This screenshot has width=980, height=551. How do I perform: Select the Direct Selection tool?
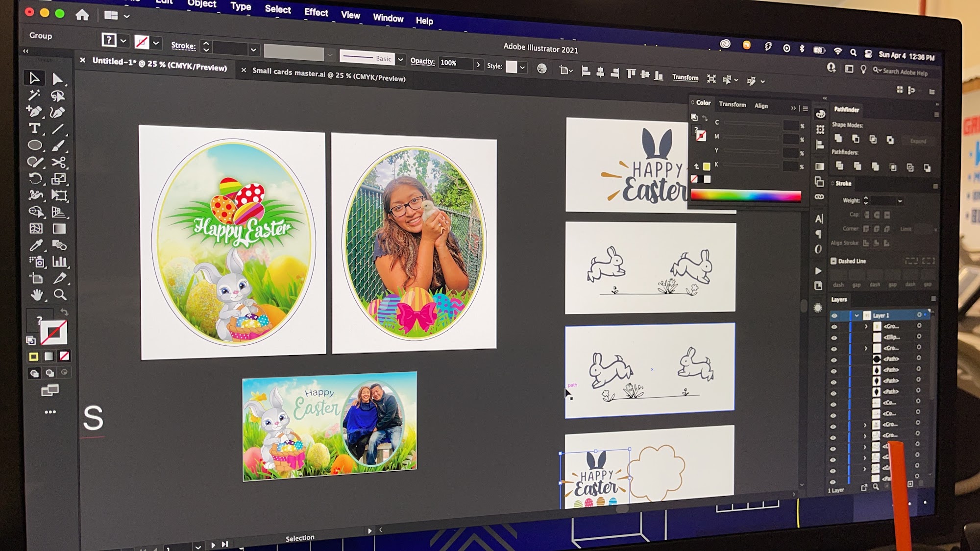57,79
